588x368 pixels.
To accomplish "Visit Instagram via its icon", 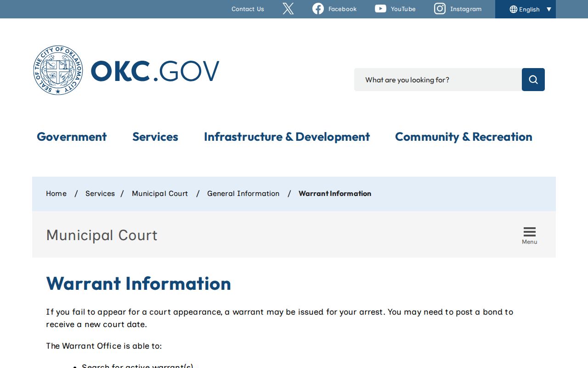I will coord(440,9).
